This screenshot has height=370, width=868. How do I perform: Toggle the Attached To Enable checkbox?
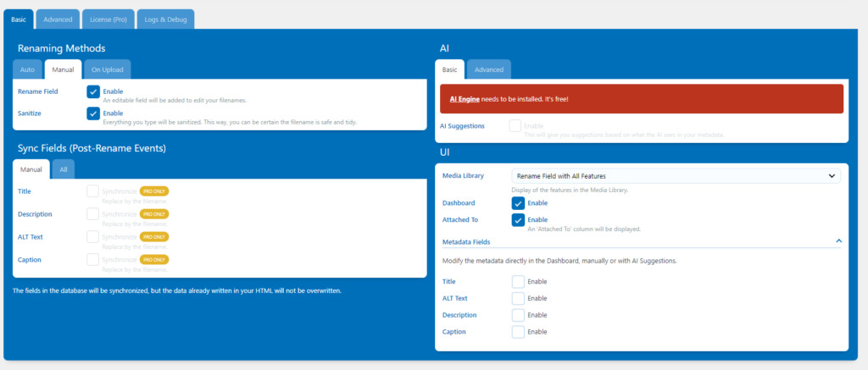coord(518,220)
